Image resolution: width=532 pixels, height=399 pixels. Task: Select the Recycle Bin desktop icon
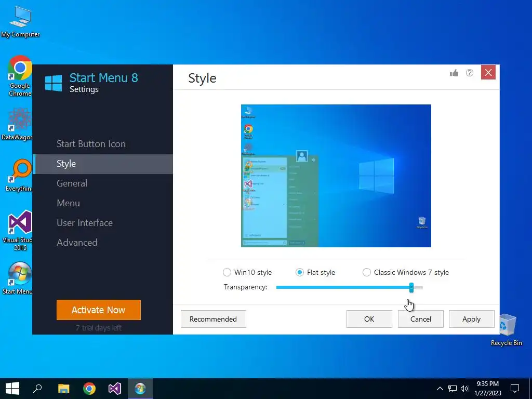coord(506,330)
